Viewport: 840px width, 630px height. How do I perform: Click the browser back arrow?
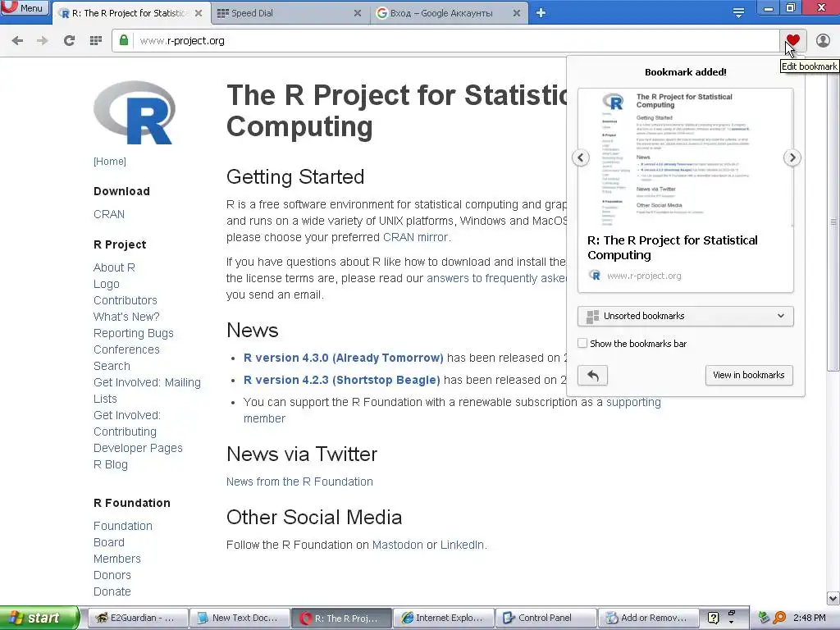point(17,41)
